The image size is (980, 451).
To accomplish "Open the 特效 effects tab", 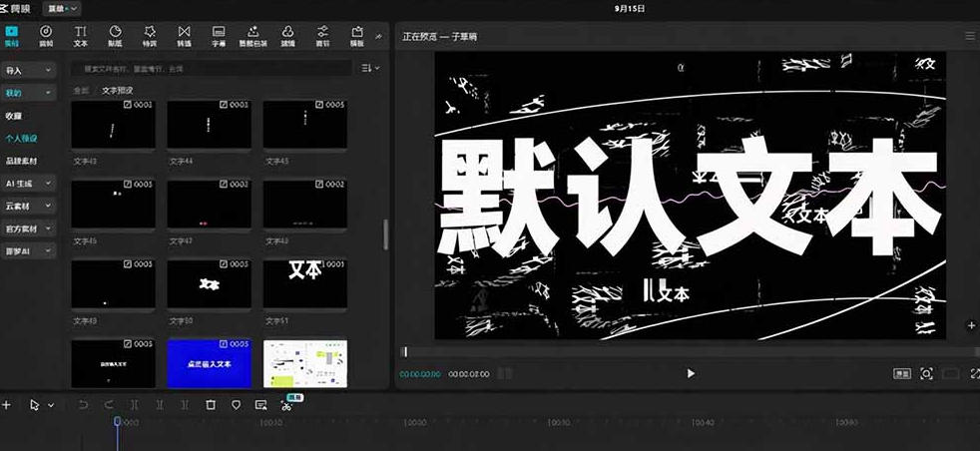I will click(150, 36).
